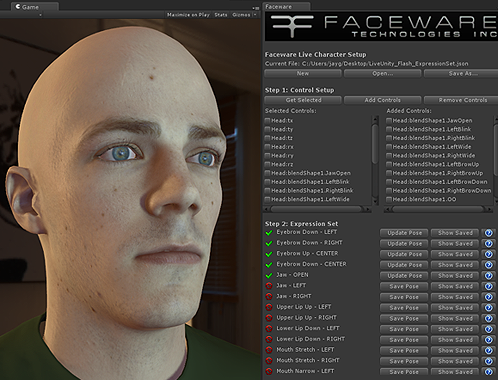Click the blue help icon for Mouth Stretch - LEFT
498x380 pixels.
488,351
